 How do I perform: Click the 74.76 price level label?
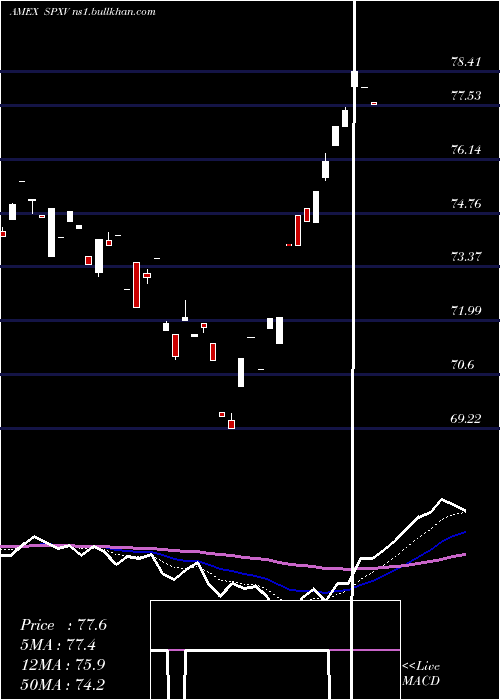click(x=466, y=204)
